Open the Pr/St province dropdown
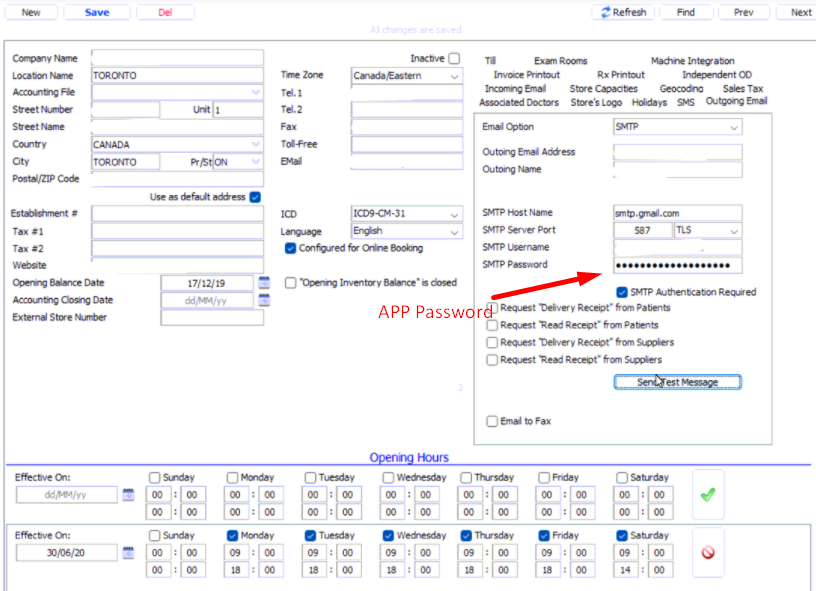The image size is (816, 591). tap(256, 162)
